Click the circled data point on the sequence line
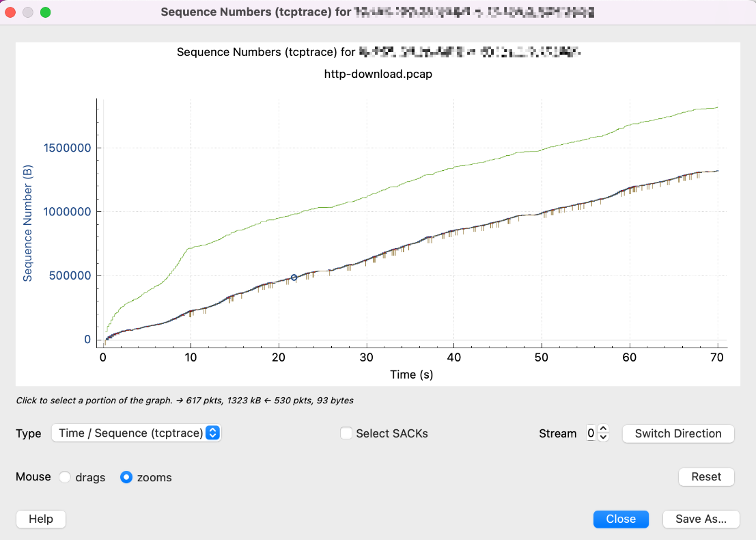This screenshot has height=540, width=756. (x=294, y=278)
